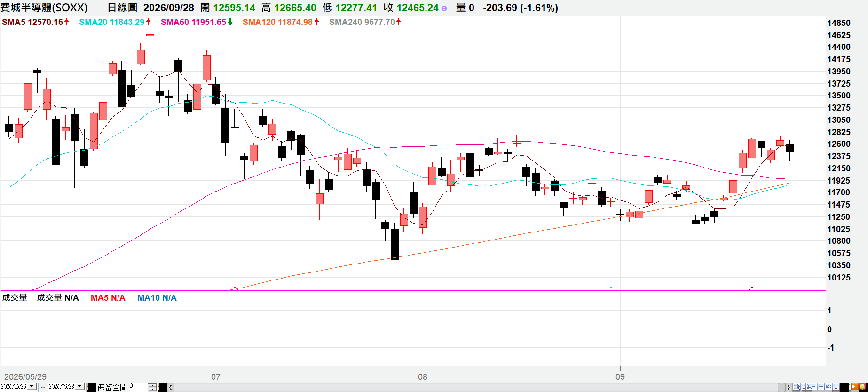This screenshot has width=868, height=392.
Task: Click the horizontal scrollbar thumb
Action: tap(781, 387)
